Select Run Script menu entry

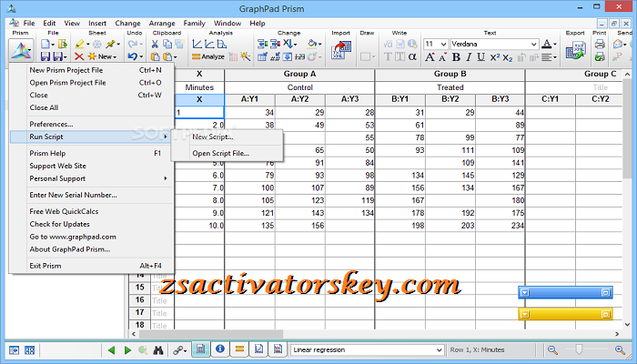92,136
